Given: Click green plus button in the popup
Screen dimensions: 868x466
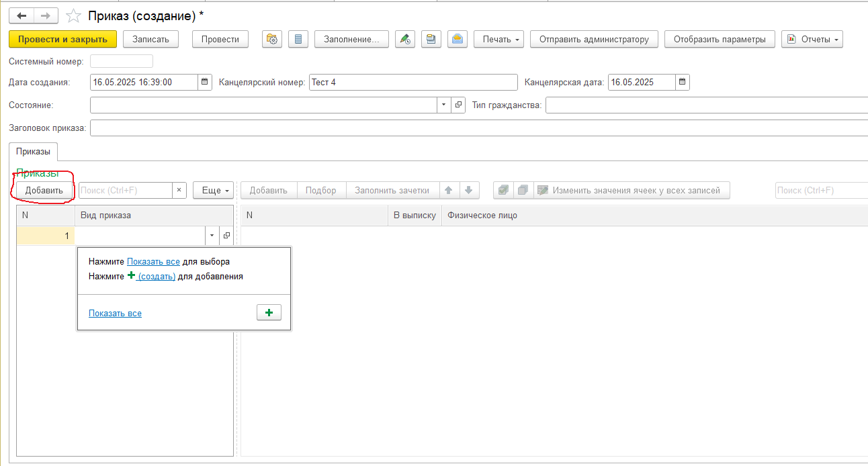Looking at the screenshot, I should (x=269, y=313).
